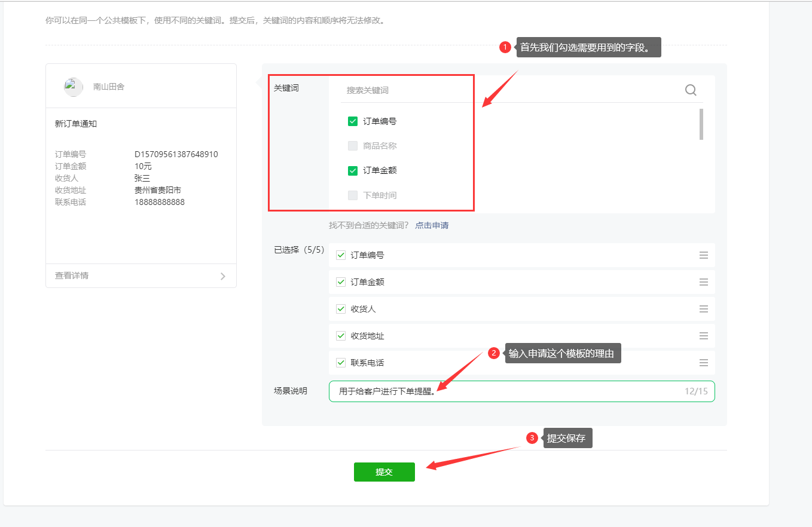Image resolution: width=812 pixels, height=527 pixels.
Task: Uncheck 订单金额 in keyword list
Action: click(353, 170)
